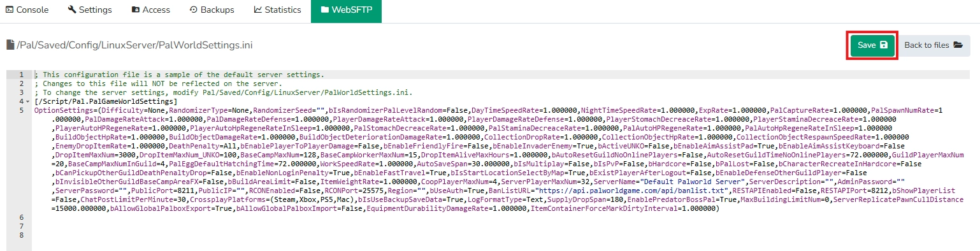Click the comment 'To change the server settings'
Viewport: 980px width, 251px height.
tap(223, 92)
